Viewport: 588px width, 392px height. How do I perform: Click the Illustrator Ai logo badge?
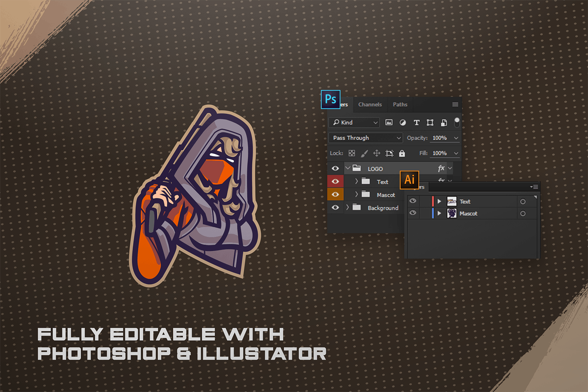click(409, 180)
